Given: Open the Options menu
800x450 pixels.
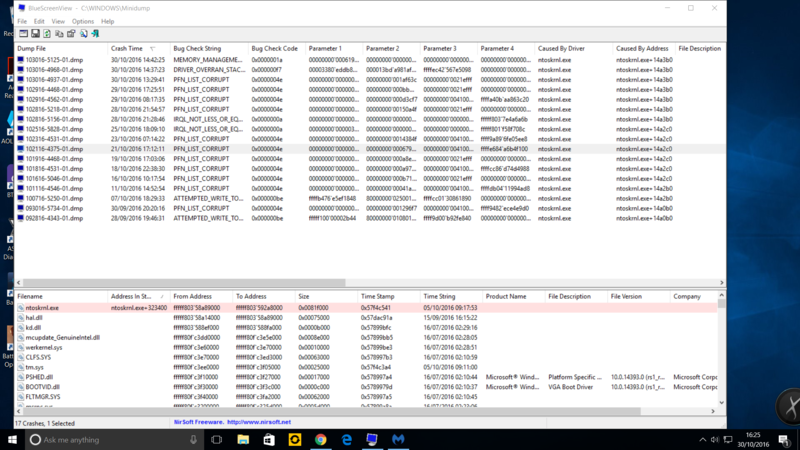Looking at the screenshot, I should [x=83, y=21].
